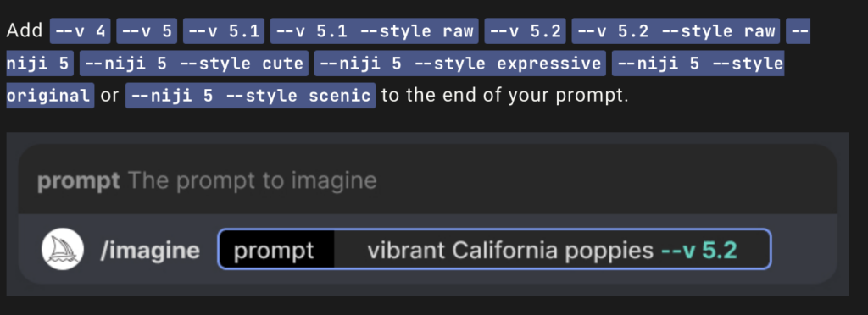
Task: Select the highlighted --v 5.2 code tag
Action: [x=525, y=31]
